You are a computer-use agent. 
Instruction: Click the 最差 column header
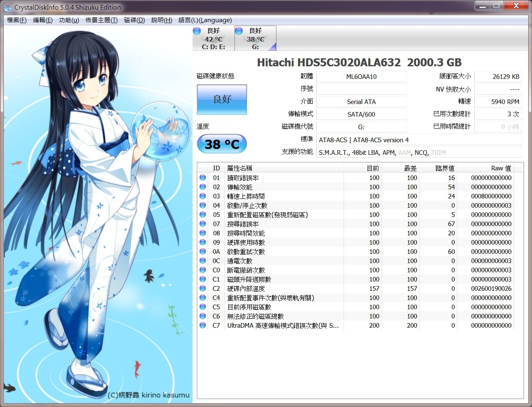pyautogui.click(x=400, y=168)
